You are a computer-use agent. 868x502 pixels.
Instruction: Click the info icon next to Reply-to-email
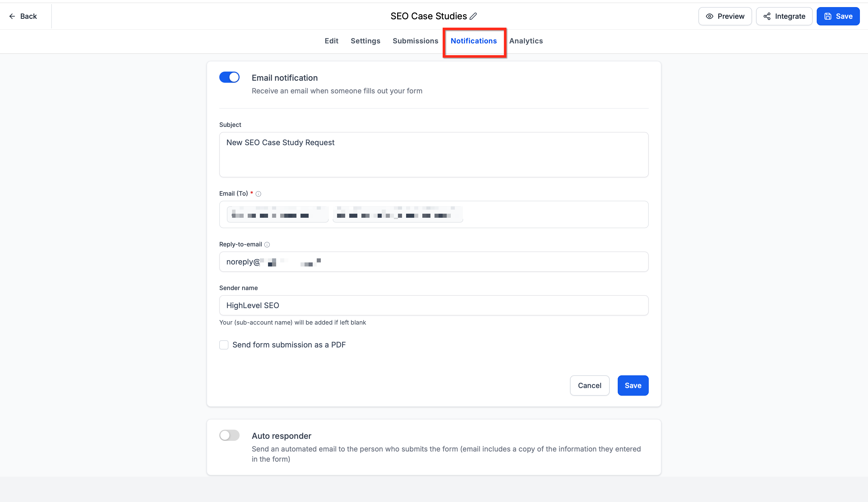[x=267, y=245]
